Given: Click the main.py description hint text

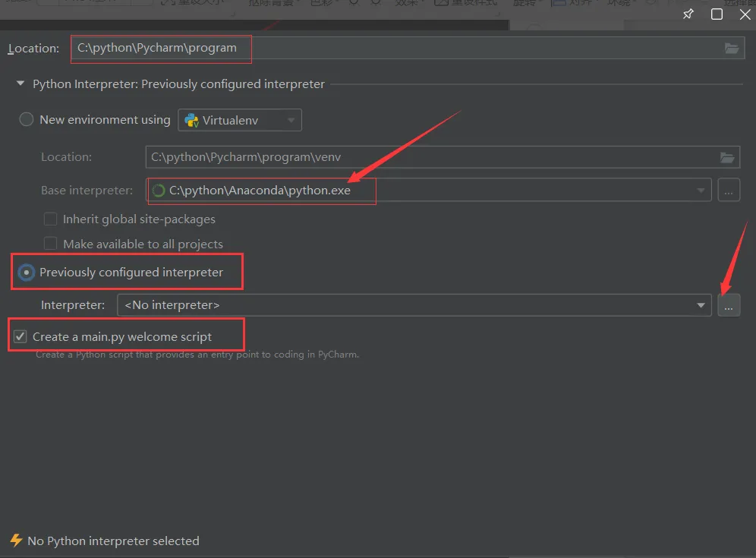Looking at the screenshot, I should pos(197,355).
